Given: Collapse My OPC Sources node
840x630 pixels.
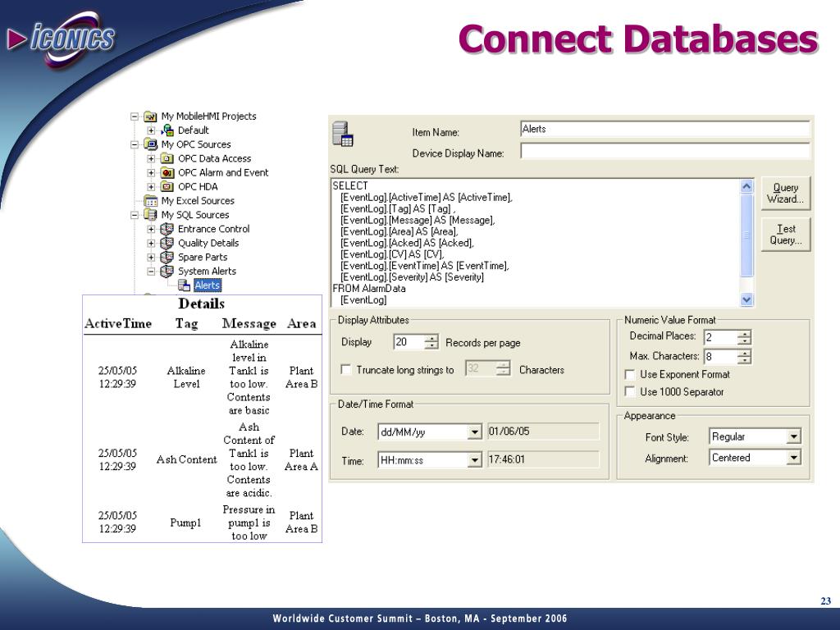Looking at the screenshot, I should tap(135, 144).
